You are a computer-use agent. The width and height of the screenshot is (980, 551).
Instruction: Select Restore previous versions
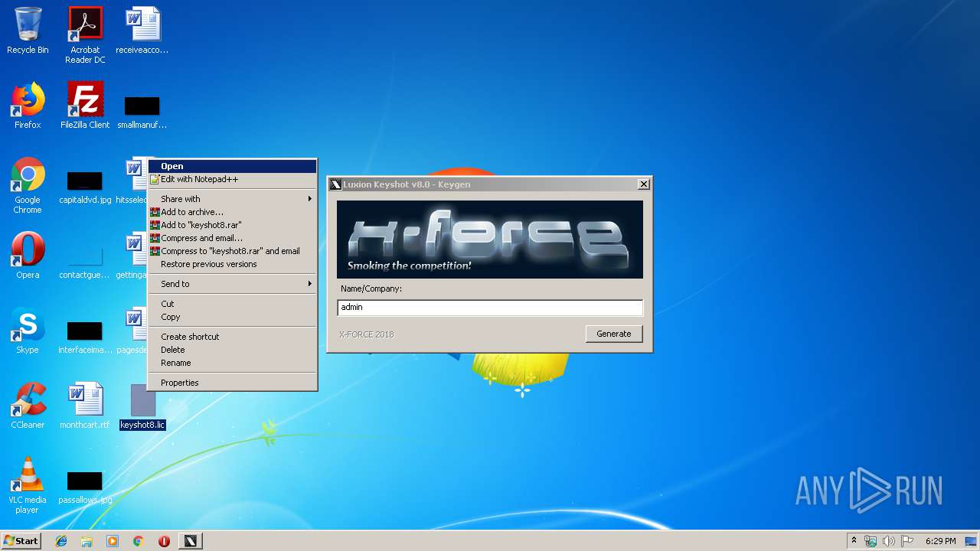click(233, 264)
